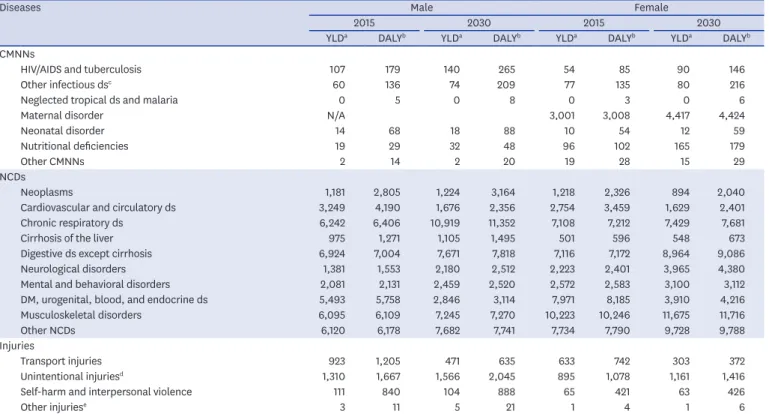The width and height of the screenshot is (769, 414).
Task: Click the 'Transport injuries' row label
Action: click(x=61, y=361)
